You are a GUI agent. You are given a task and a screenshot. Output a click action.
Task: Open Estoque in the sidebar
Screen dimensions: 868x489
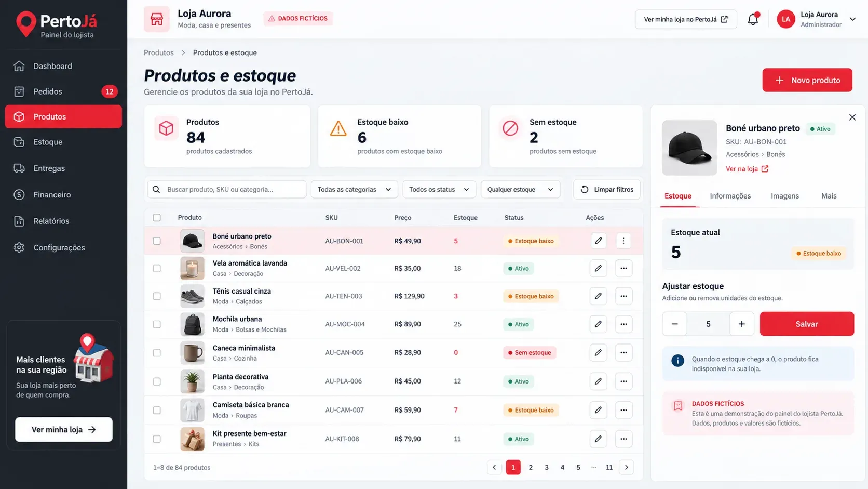[63, 142]
